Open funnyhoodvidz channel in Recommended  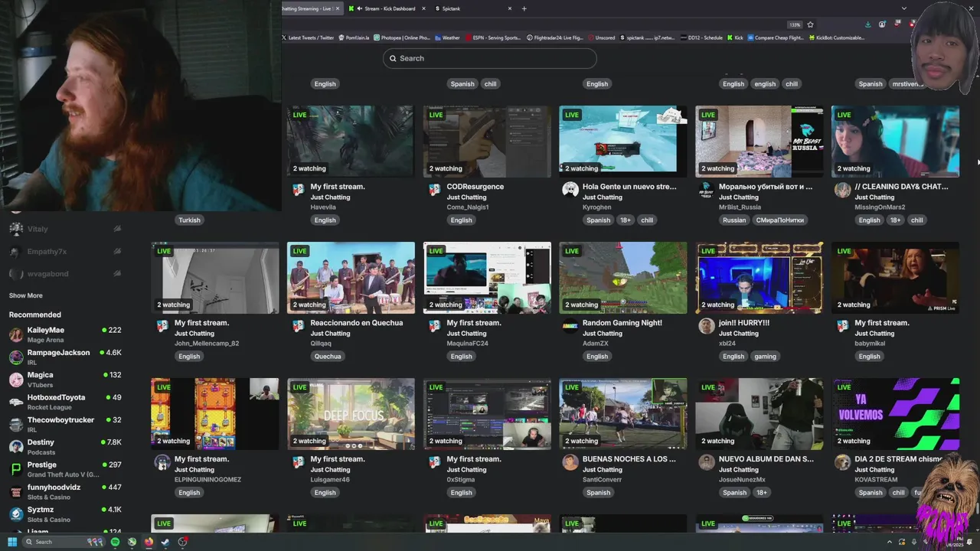[x=65, y=491]
